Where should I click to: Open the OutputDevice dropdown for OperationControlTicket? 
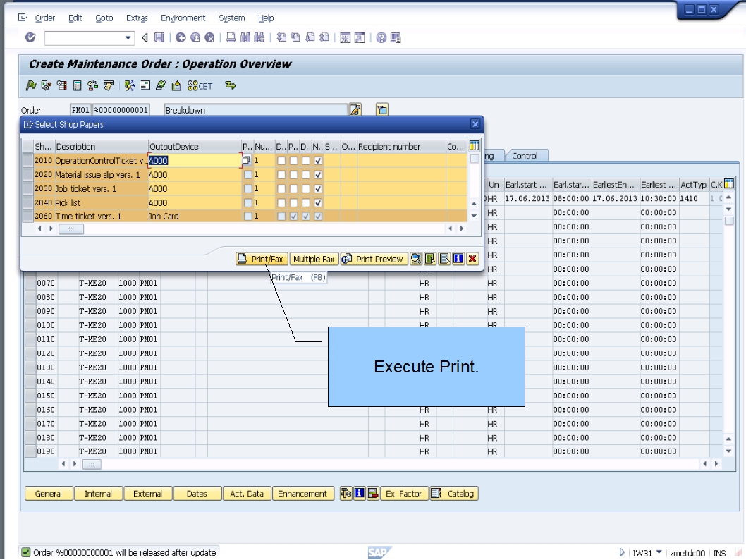coord(246,160)
